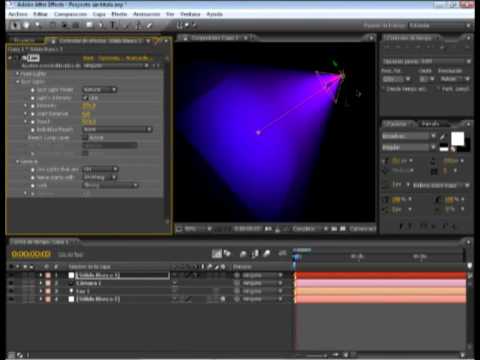Hide the Luz 1 layer eye icon

coord(11,291)
